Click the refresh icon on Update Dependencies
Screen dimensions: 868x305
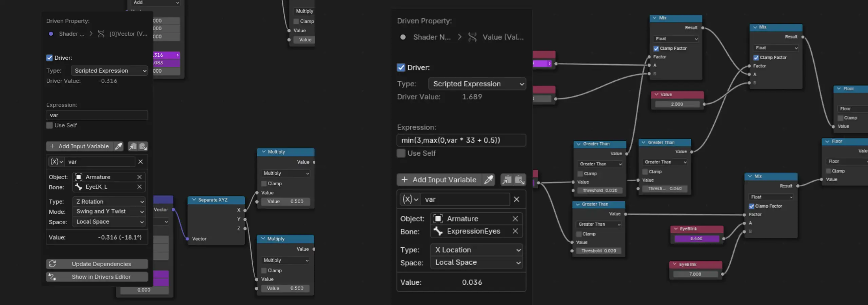pyautogui.click(x=52, y=264)
